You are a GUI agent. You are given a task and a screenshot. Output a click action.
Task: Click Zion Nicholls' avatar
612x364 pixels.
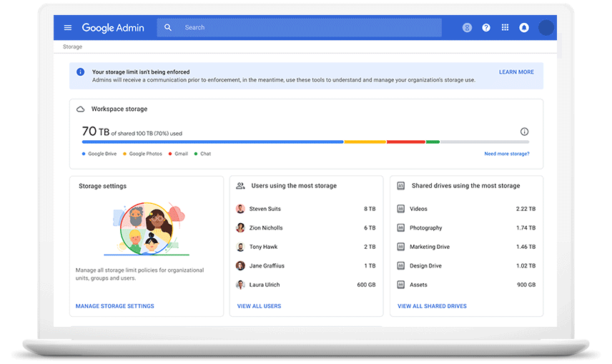240,227
